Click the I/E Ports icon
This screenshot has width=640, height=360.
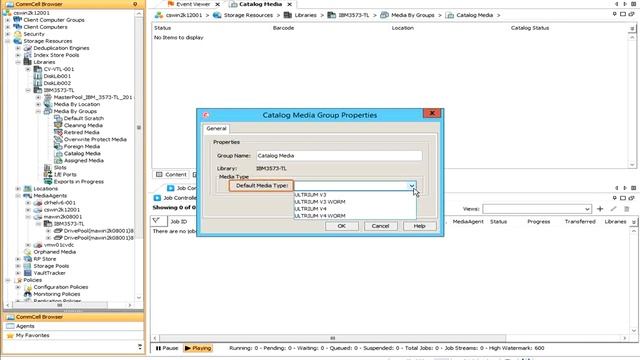click(48, 174)
